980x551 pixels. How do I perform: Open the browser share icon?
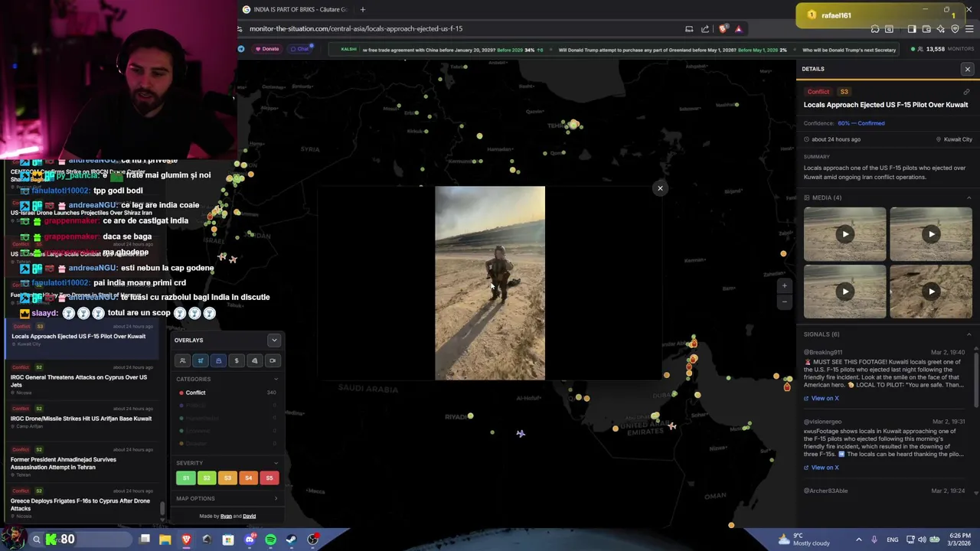tap(705, 29)
